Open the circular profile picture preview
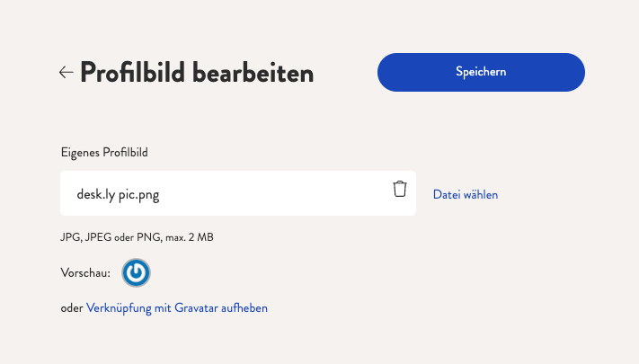 coord(136,272)
